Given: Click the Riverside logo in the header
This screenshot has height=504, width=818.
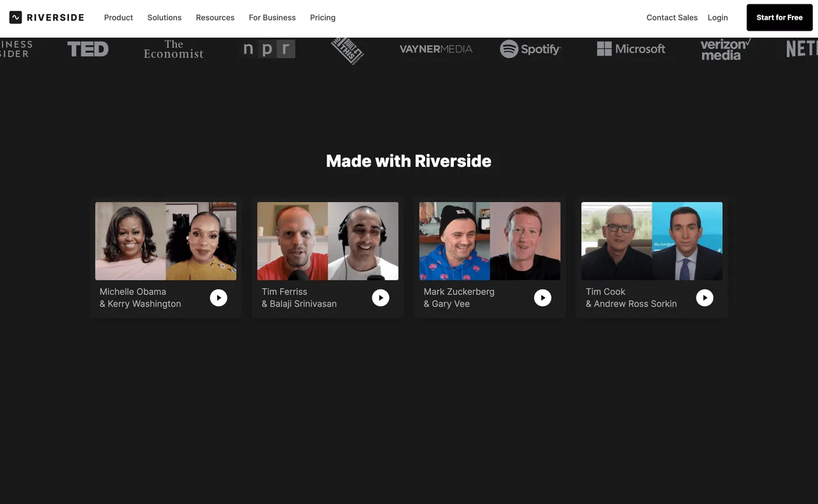Looking at the screenshot, I should pyautogui.click(x=47, y=17).
